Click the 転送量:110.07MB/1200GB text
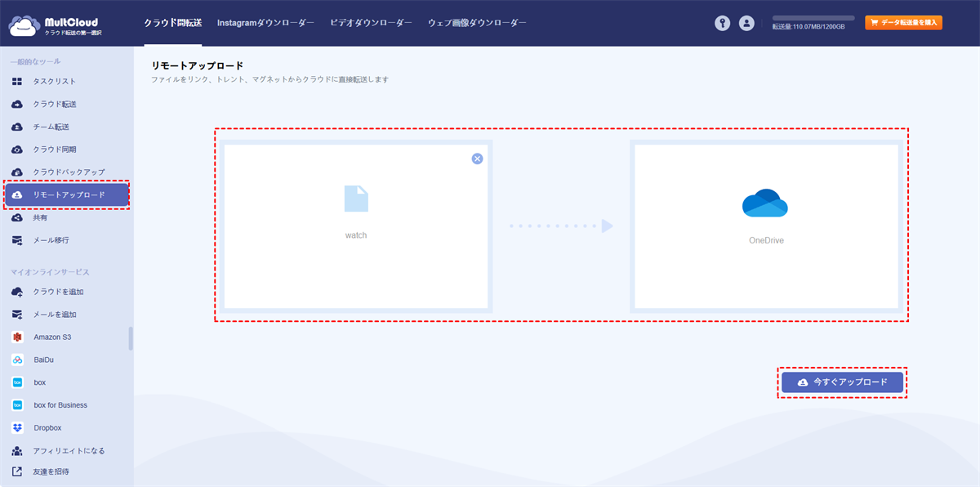Screen dimensions: 980x487 [x=808, y=27]
